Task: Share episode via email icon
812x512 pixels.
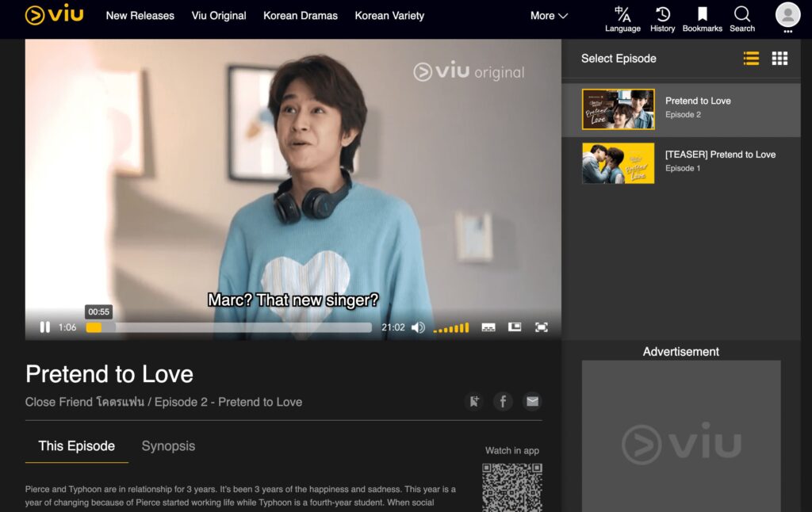Action: coord(532,401)
